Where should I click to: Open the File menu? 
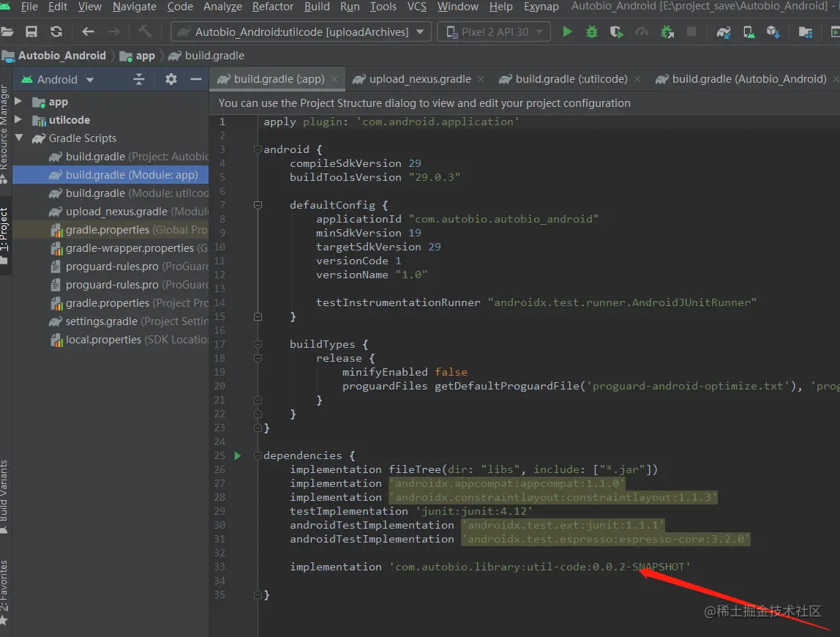29,7
